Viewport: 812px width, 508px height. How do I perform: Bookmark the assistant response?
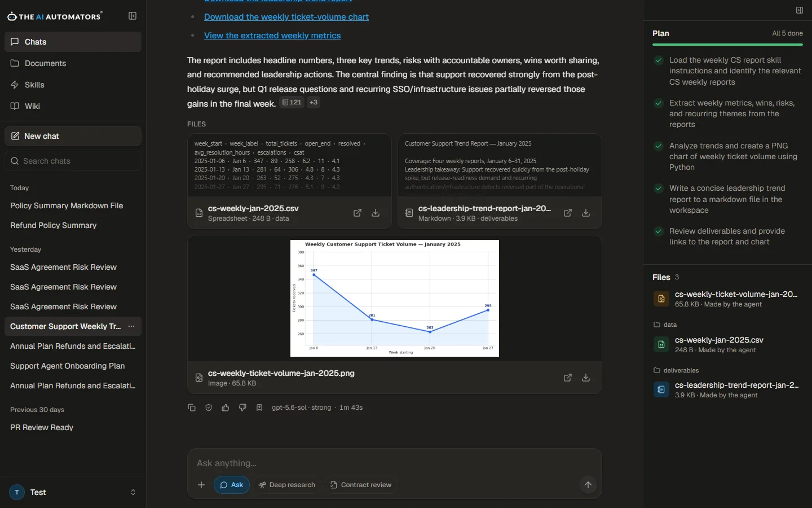pos(259,408)
